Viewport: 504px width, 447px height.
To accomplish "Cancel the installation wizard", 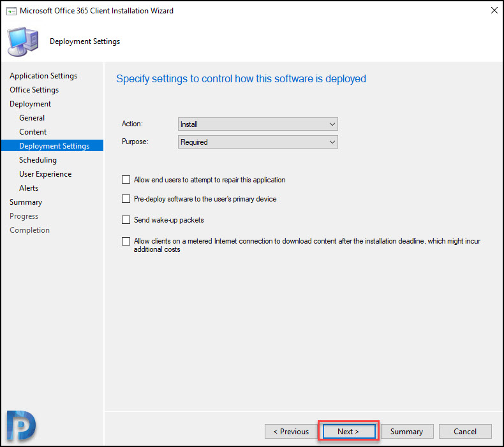I will tap(465, 431).
